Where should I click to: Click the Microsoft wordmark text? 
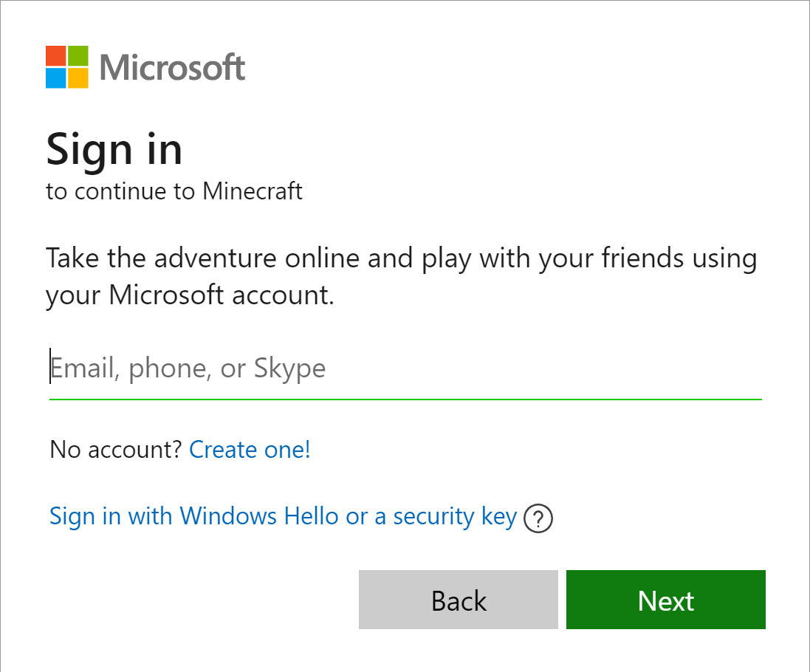[172, 68]
